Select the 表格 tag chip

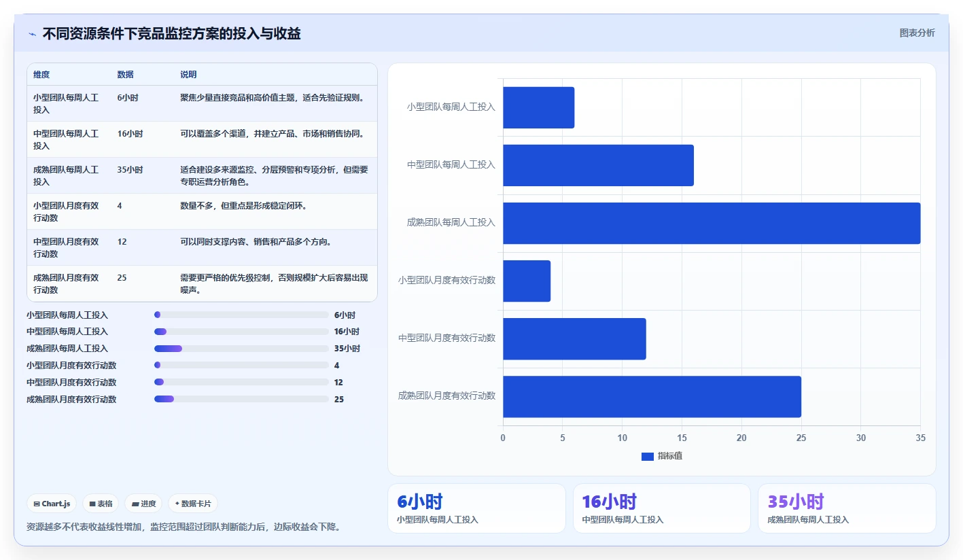[101, 504]
